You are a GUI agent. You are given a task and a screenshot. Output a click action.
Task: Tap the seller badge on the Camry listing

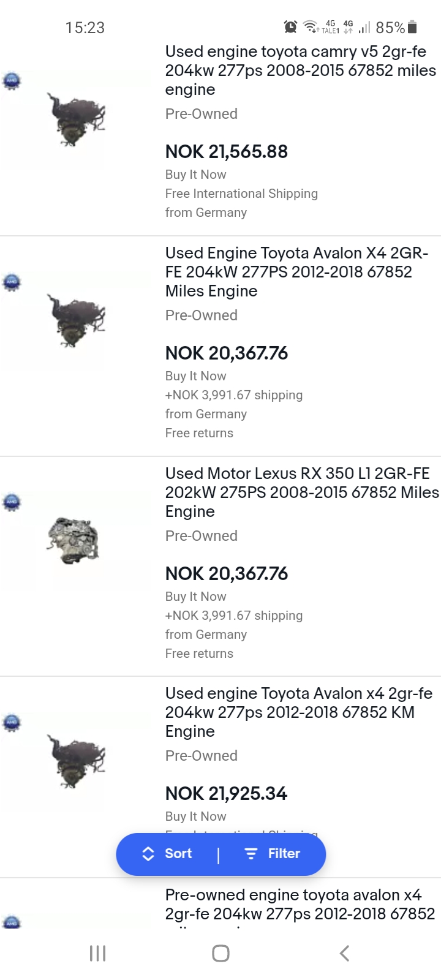coord(12,80)
